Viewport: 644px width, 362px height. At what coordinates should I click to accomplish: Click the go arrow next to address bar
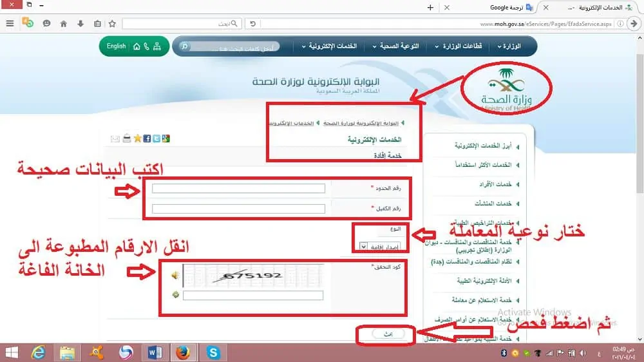point(634,24)
